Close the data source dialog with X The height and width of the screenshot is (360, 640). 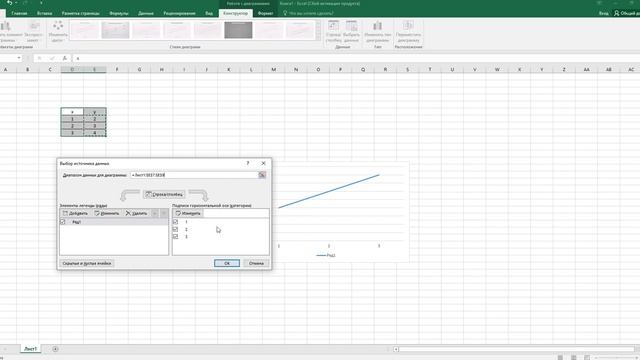click(x=264, y=163)
